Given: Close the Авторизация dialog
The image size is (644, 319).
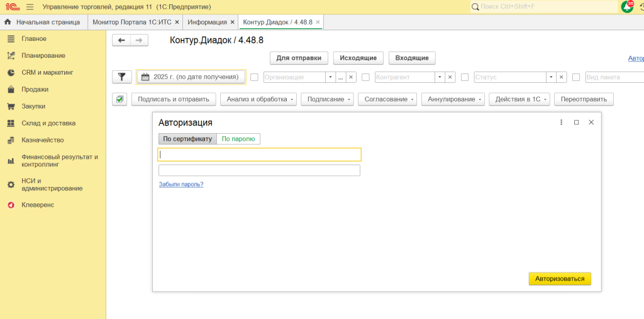Looking at the screenshot, I should point(591,122).
